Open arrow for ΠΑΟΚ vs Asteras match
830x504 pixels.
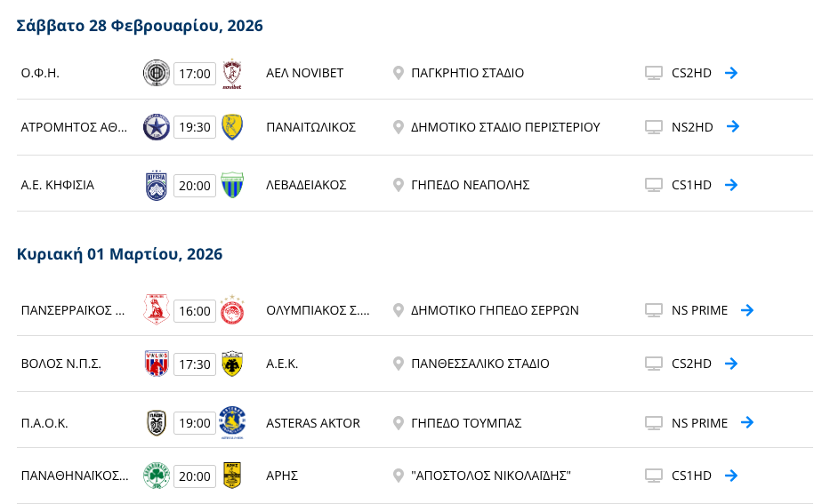click(x=747, y=422)
